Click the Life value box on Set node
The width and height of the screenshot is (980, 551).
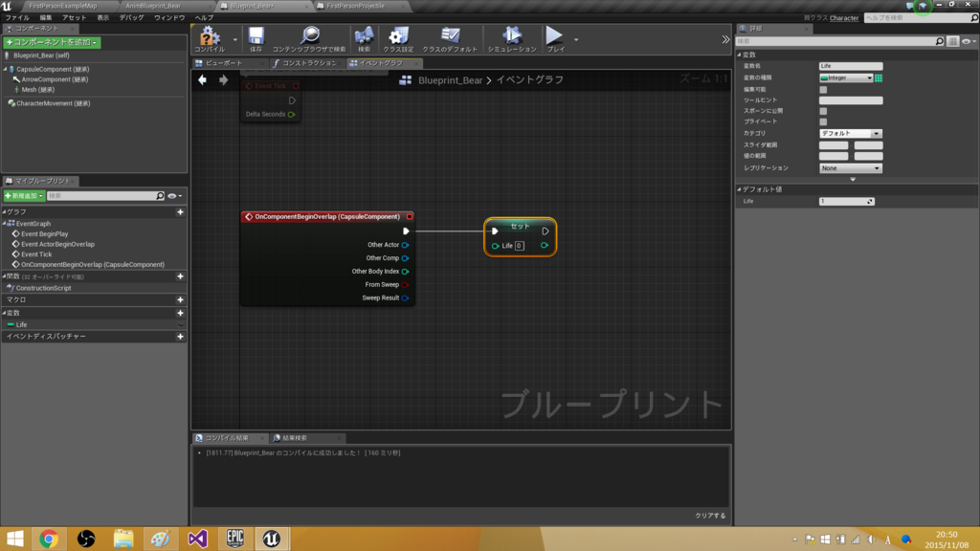coord(519,246)
